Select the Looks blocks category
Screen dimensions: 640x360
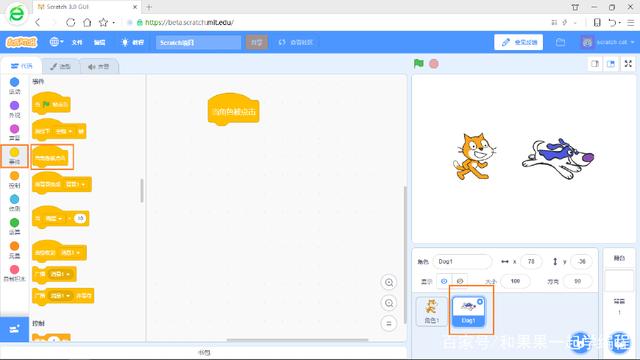pyautogui.click(x=14, y=109)
